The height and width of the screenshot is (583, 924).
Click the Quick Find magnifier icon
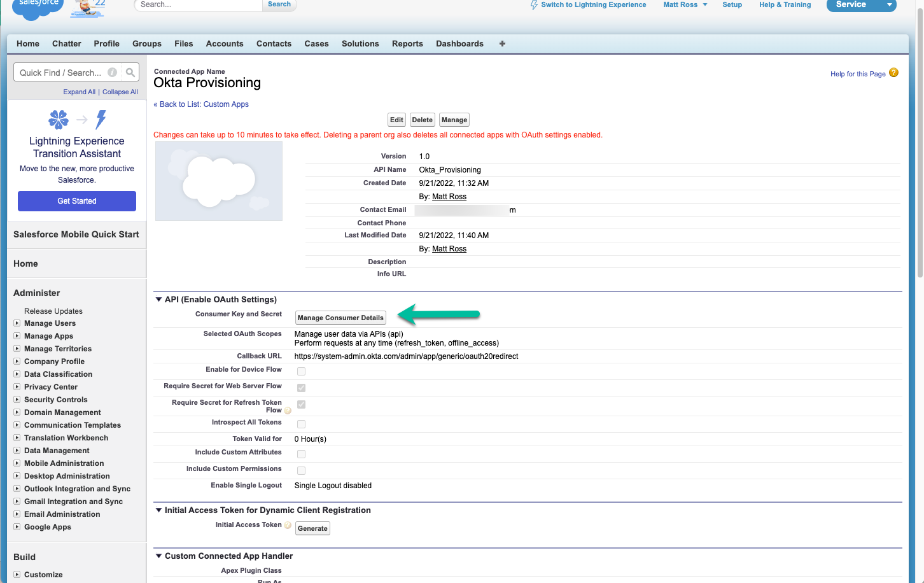coord(130,73)
